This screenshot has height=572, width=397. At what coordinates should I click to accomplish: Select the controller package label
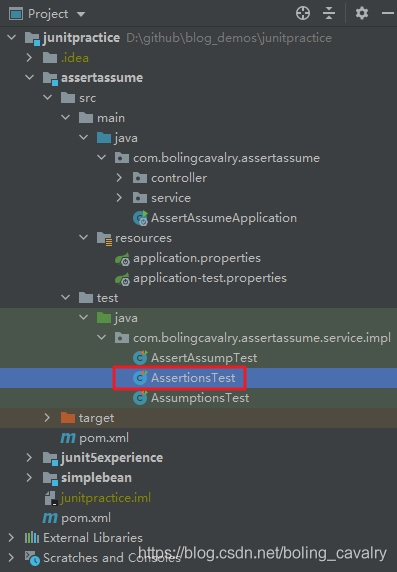tap(179, 178)
